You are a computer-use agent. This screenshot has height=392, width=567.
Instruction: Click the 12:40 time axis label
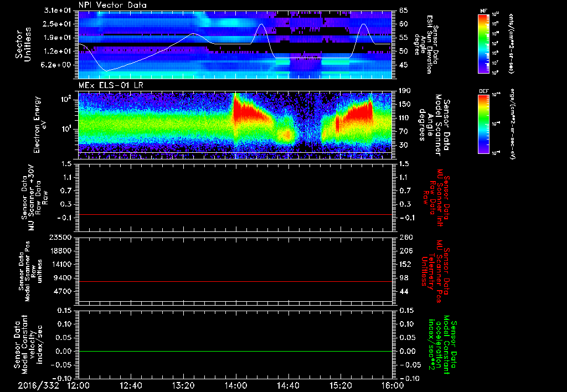[x=131, y=385]
